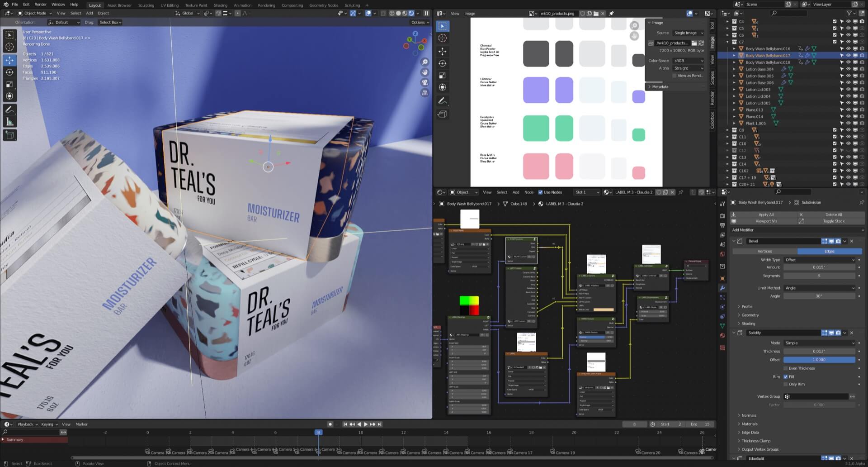
Task: Select the Cursor tool in 3D viewport
Action: [x=9, y=47]
